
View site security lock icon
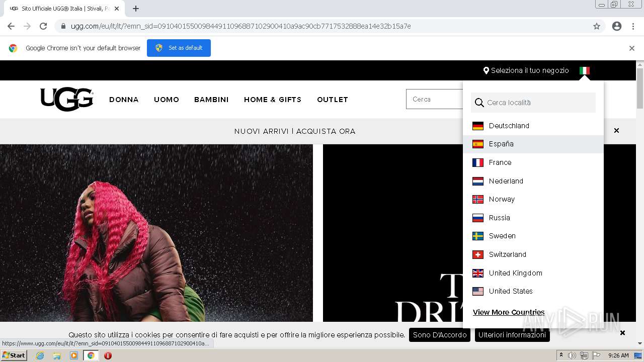tap(63, 26)
